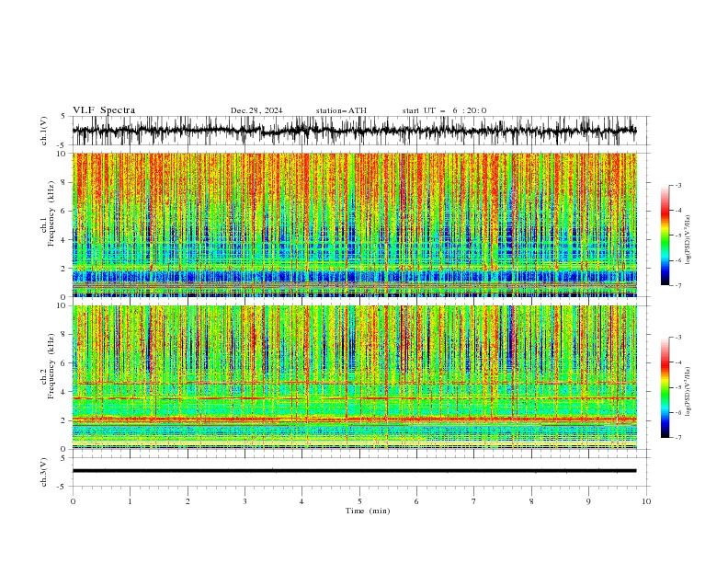Click the "station=ATH" label
Image resolution: width=728 pixels, height=563 pixels.
pyautogui.click(x=341, y=110)
